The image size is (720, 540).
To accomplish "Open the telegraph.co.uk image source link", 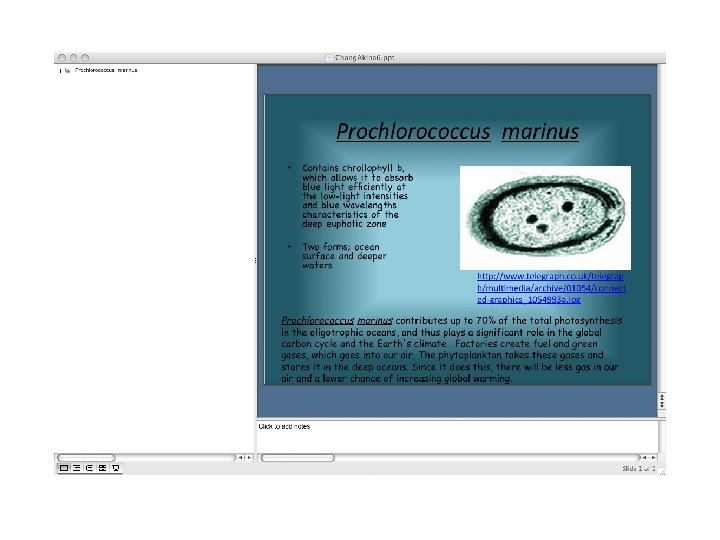I will pyautogui.click(x=551, y=288).
